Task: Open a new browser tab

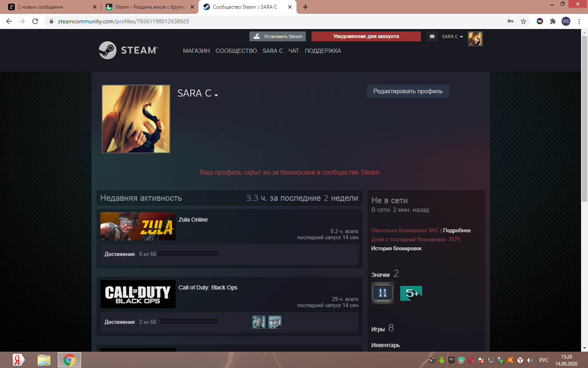Action: click(x=305, y=7)
